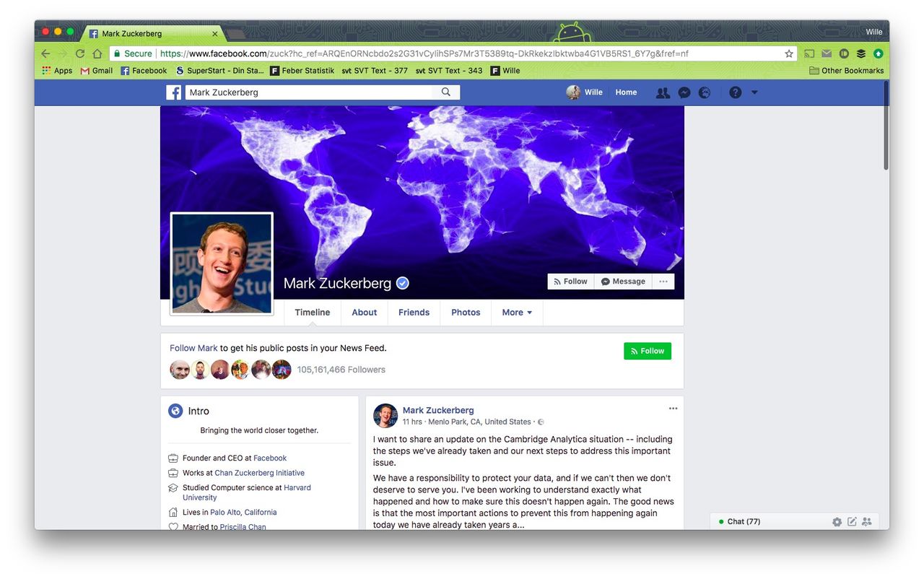Click the Home link in the header
924x579 pixels.
pyautogui.click(x=626, y=92)
